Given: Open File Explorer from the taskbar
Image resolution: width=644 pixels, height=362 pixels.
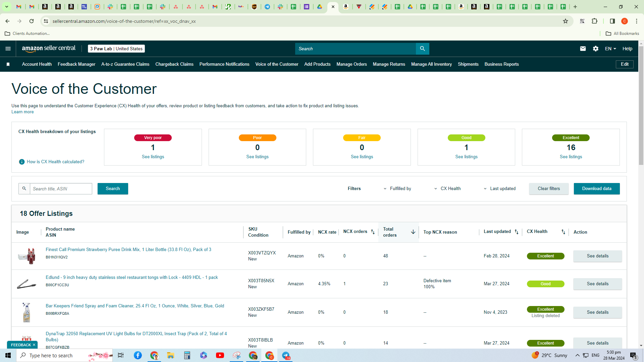Looking at the screenshot, I should (171, 355).
